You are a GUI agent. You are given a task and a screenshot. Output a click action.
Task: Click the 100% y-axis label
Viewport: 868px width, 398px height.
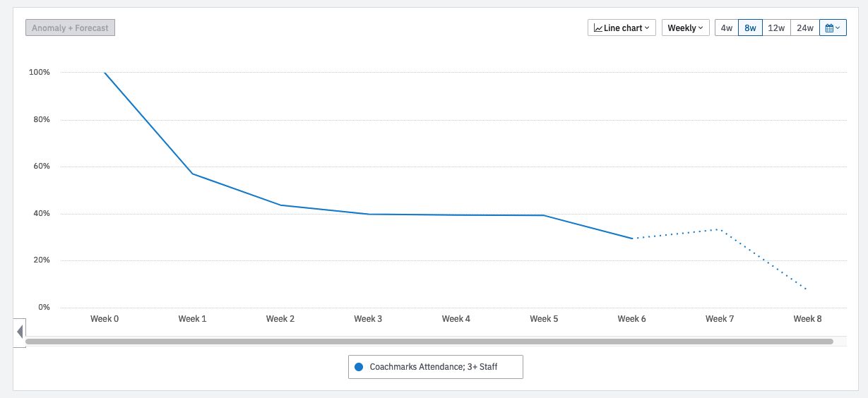(40, 73)
